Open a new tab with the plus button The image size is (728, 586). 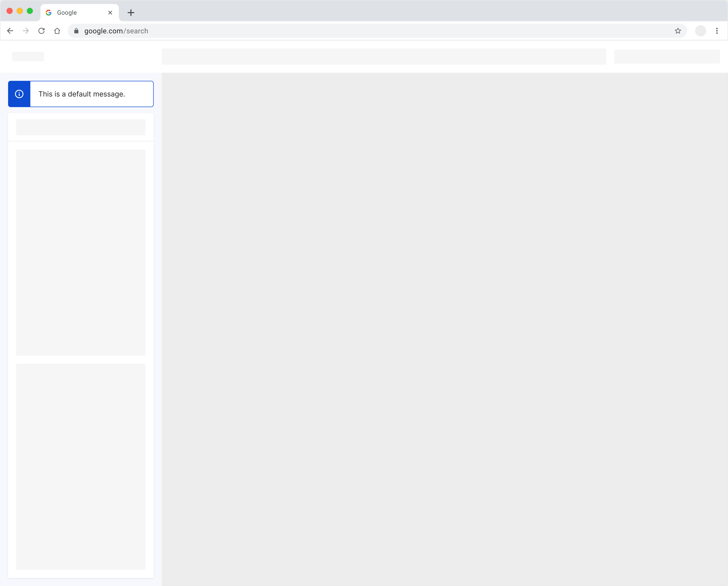tap(131, 13)
